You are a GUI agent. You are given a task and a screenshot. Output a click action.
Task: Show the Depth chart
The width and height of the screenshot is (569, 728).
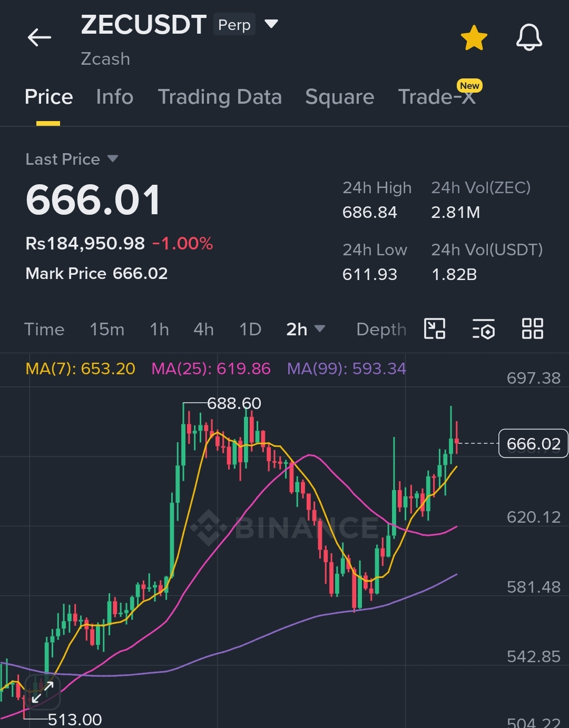point(381,329)
